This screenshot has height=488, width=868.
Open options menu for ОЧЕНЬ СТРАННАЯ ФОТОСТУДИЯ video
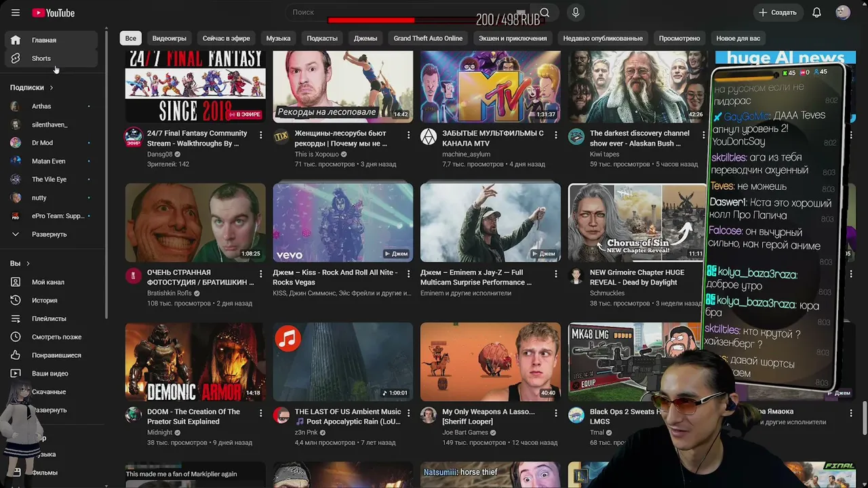click(260, 274)
